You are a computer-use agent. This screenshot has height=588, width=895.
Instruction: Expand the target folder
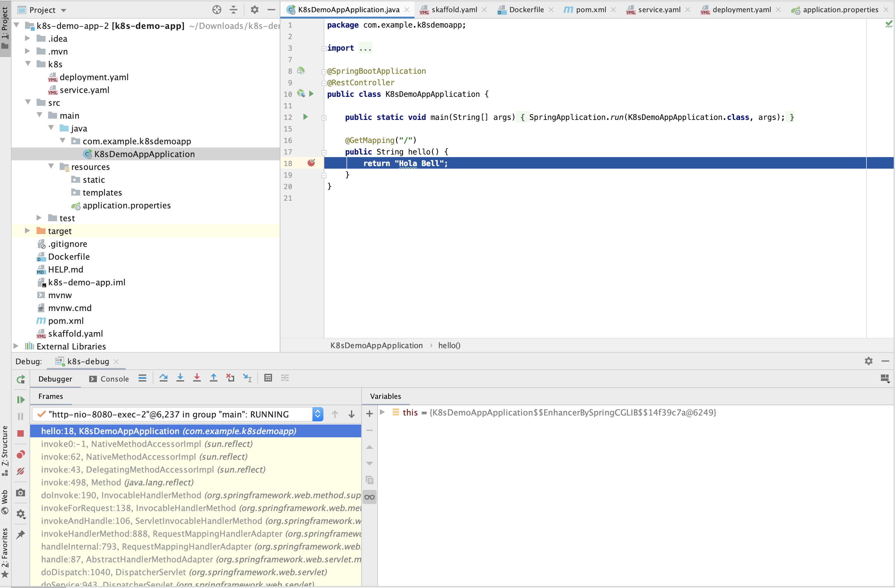click(27, 231)
